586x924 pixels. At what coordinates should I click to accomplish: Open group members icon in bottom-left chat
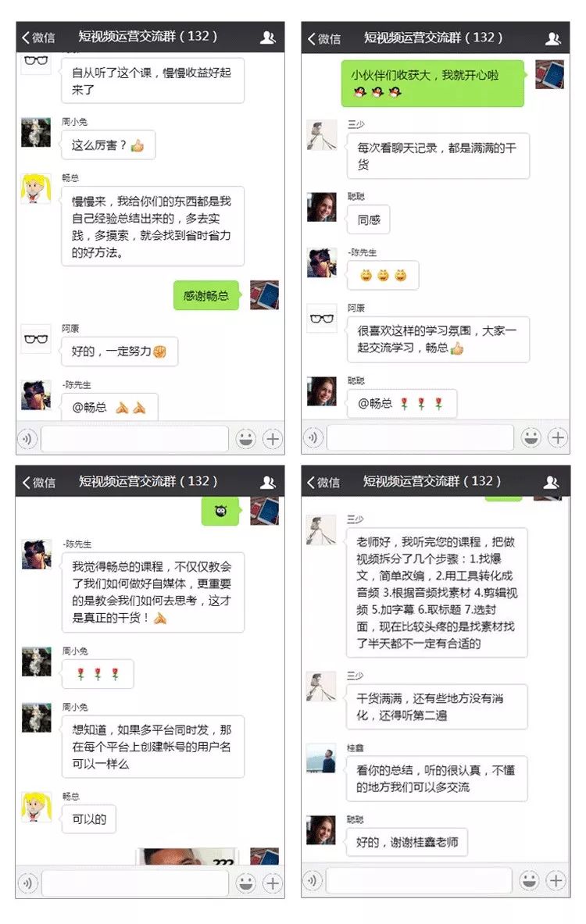pos(268,483)
